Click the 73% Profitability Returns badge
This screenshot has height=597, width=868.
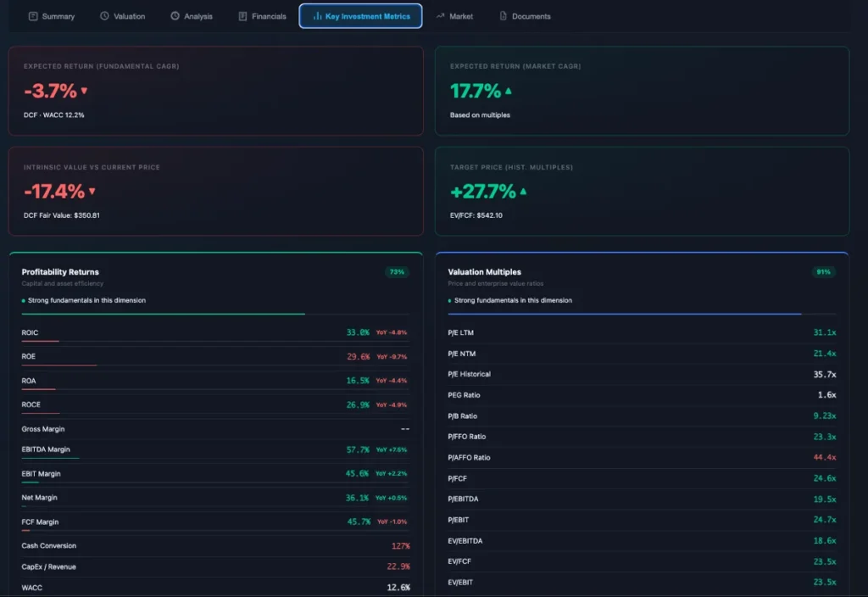[x=397, y=272]
